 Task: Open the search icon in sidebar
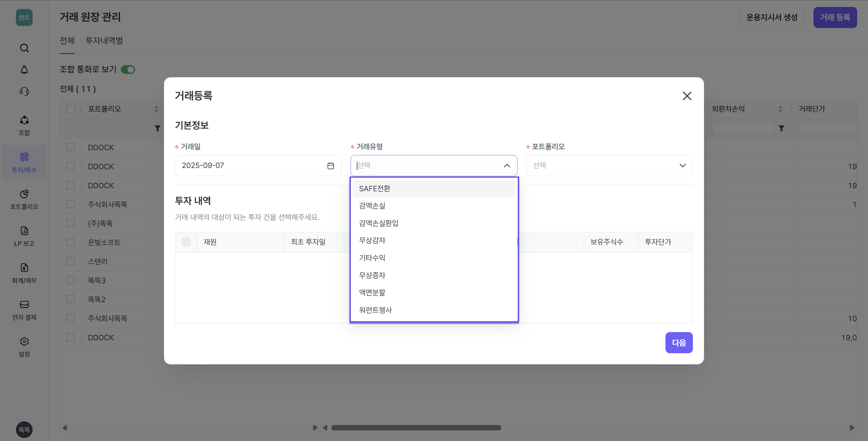[x=24, y=48]
